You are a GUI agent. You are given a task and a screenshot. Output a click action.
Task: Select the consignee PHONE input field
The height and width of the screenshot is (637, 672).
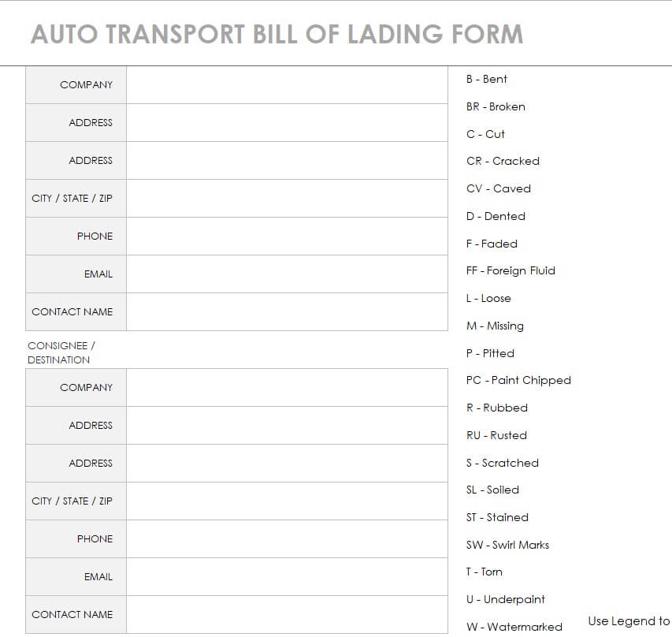click(287, 538)
